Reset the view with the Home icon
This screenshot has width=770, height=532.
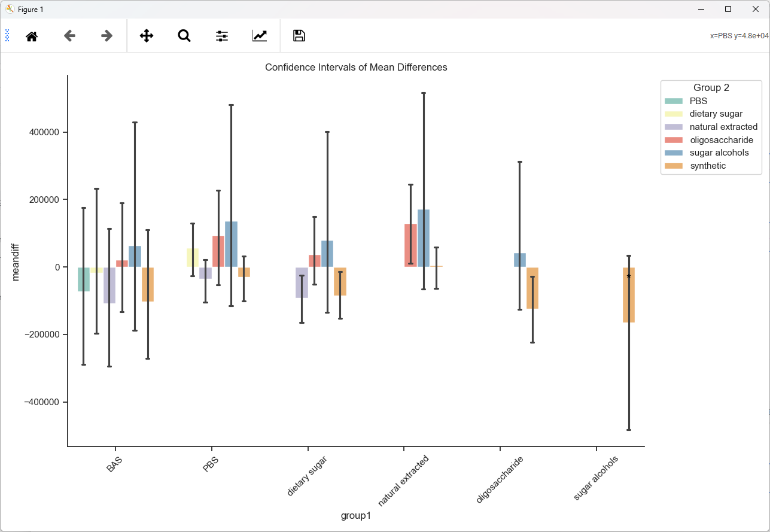pyautogui.click(x=32, y=36)
